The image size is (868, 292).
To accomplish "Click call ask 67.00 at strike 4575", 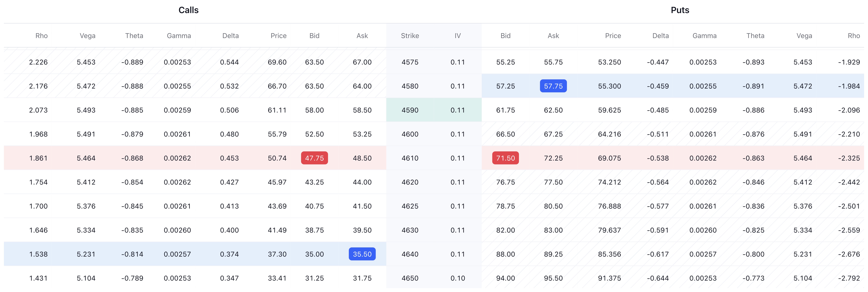I will 362,62.
